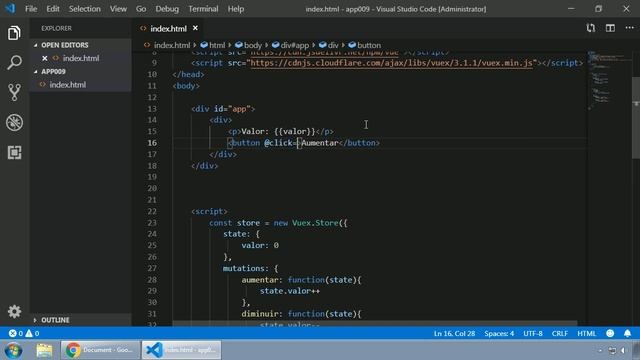
Task: Switch to Chrome Document window in taskbar
Action: pyautogui.click(x=100, y=350)
